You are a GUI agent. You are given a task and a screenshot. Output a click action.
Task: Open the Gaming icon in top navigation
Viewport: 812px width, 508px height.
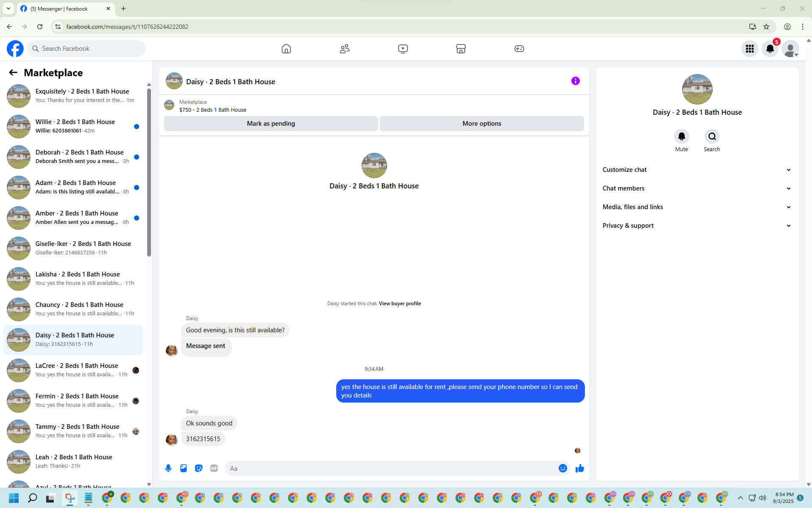pos(519,49)
